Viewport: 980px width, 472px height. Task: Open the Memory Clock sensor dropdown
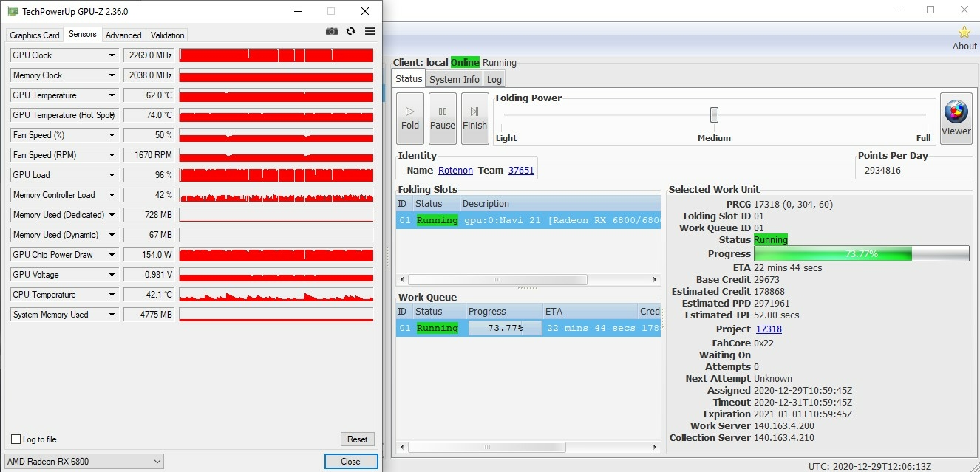112,75
